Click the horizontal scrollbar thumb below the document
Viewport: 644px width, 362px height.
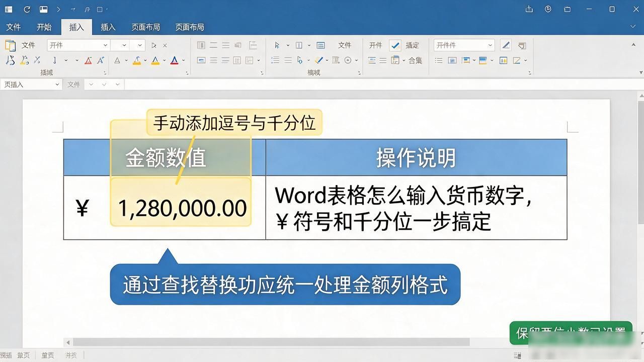click(x=271, y=342)
